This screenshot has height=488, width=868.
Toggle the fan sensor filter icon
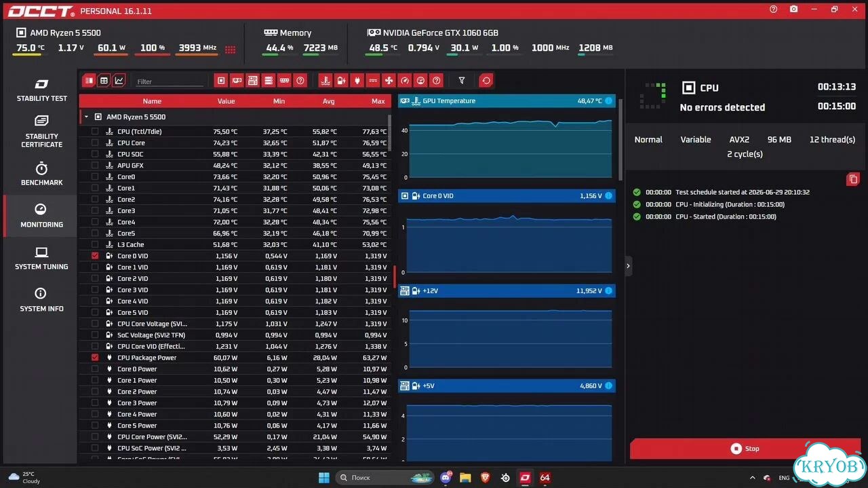pyautogui.click(x=389, y=81)
